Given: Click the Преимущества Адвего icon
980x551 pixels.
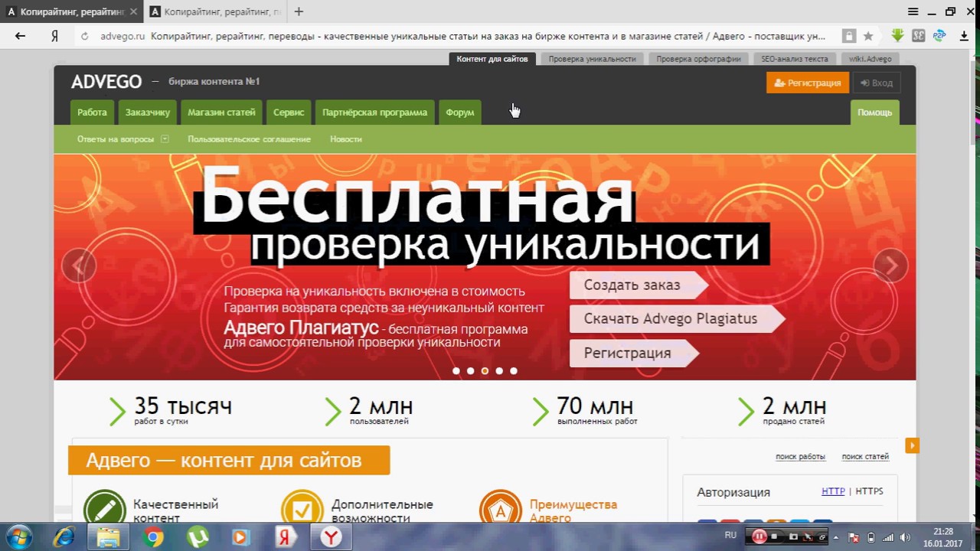Looking at the screenshot, I should click(x=501, y=507).
